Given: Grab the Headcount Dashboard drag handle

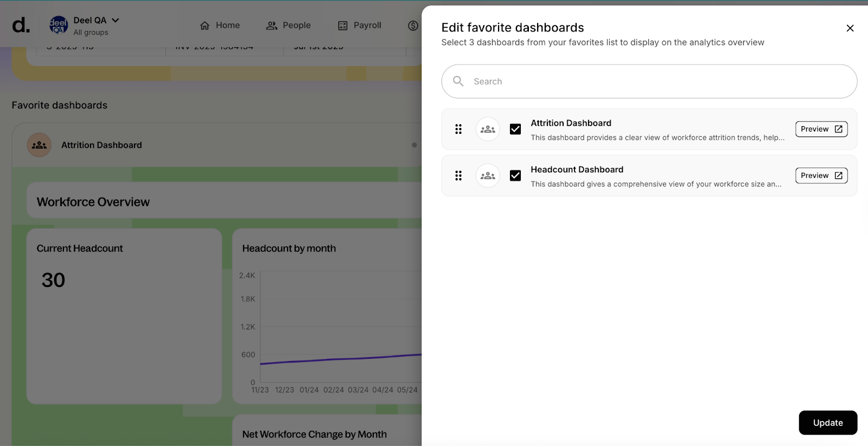Looking at the screenshot, I should (458, 176).
